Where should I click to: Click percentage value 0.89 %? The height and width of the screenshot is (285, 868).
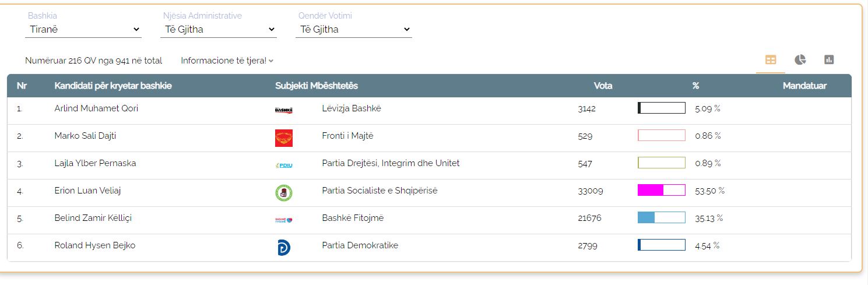tap(708, 164)
